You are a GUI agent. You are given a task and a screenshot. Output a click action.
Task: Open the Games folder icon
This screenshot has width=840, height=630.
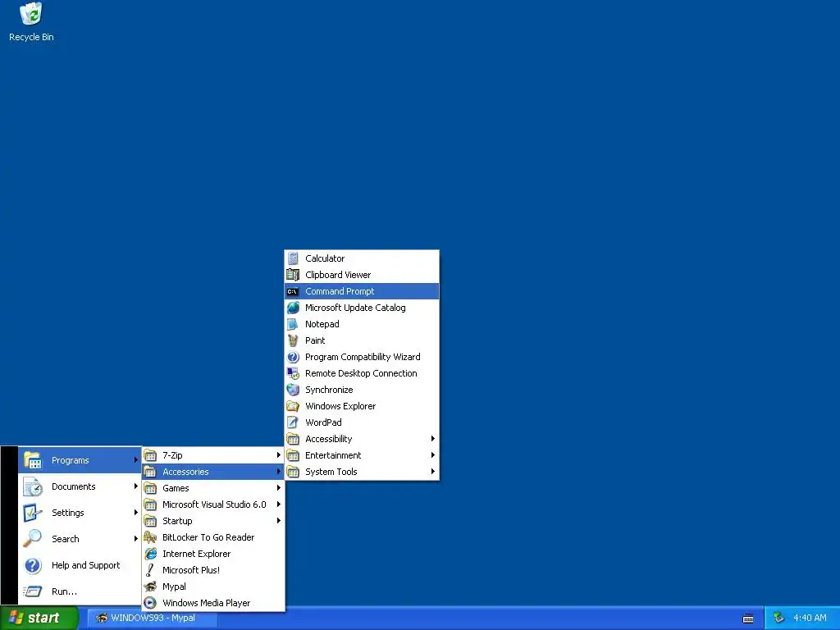click(151, 488)
